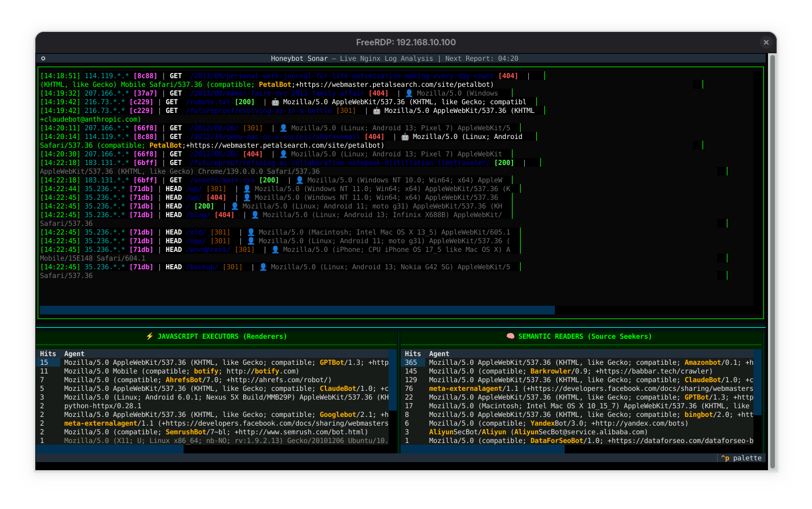Click person icon in the 14:19:32 log line

tap(409, 93)
